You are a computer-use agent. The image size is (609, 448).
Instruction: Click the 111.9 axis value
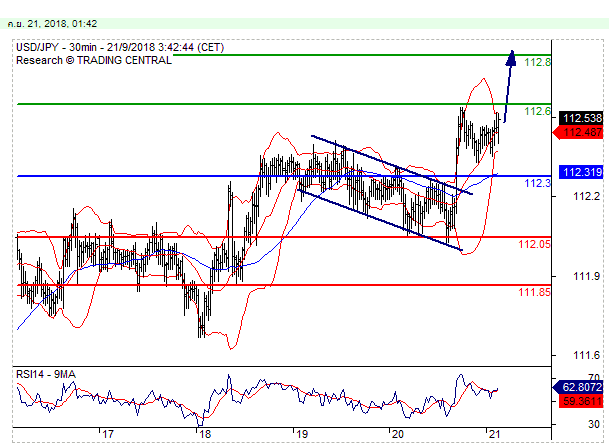(x=586, y=276)
